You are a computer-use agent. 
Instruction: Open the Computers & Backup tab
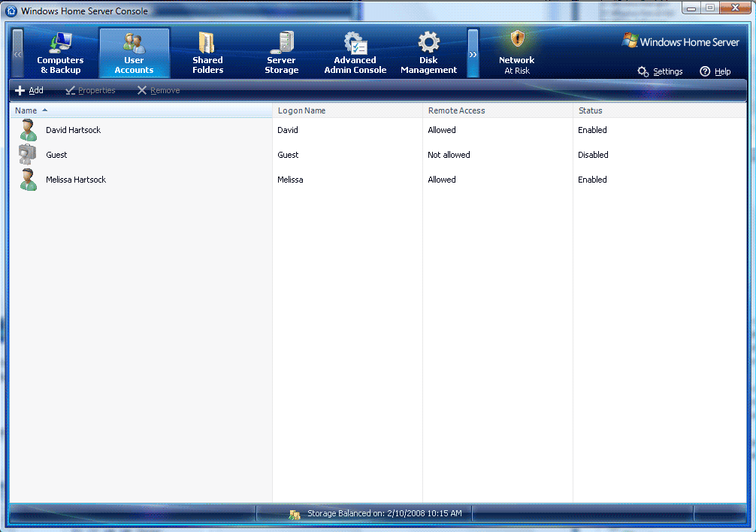coord(60,53)
